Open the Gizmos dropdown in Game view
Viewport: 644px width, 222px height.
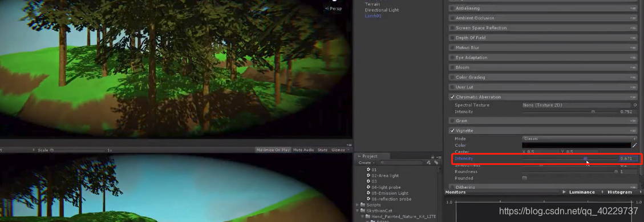pos(340,150)
